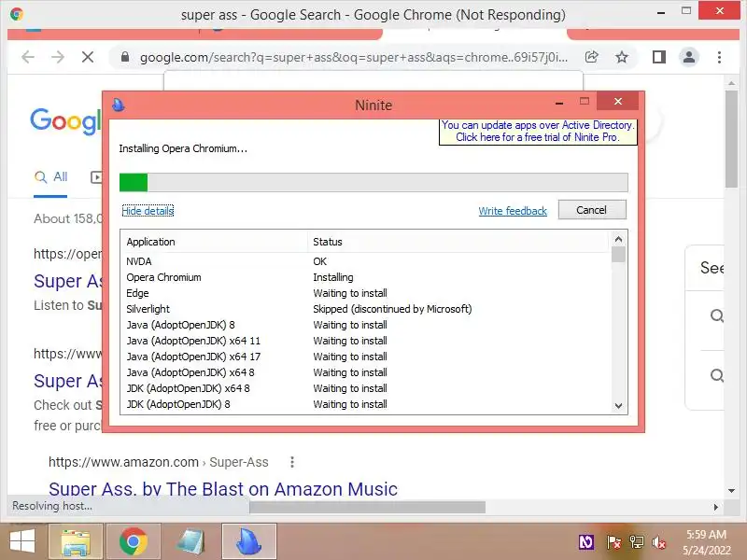Click Chrome's forward navigation arrow

58,58
